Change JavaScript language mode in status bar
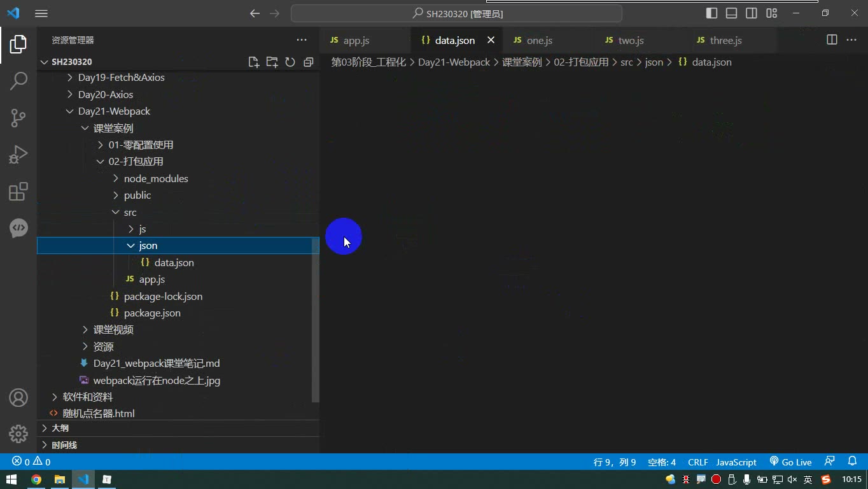This screenshot has width=868, height=489. tap(736, 462)
